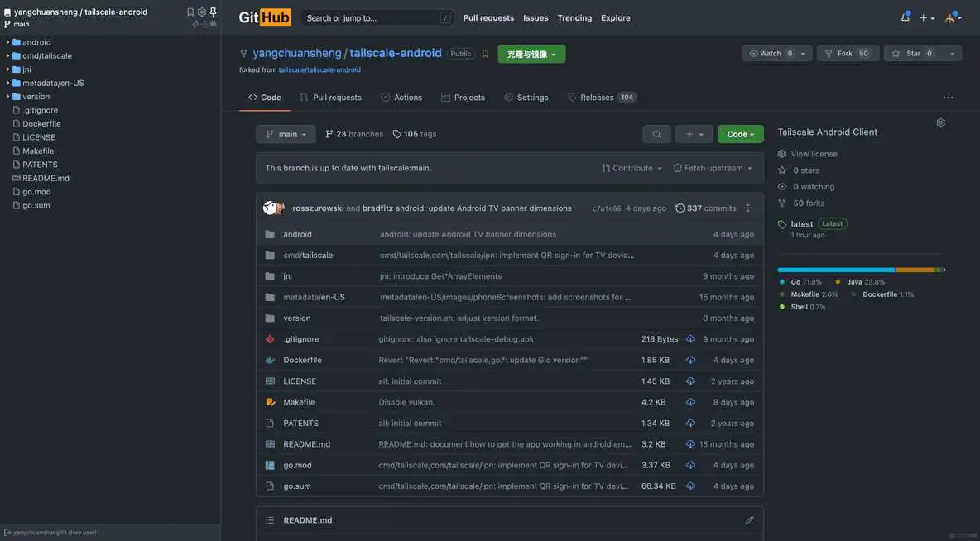980x541 pixels.
Task: View the 105 tags link
Action: pyautogui.click(x=415, y=134)
